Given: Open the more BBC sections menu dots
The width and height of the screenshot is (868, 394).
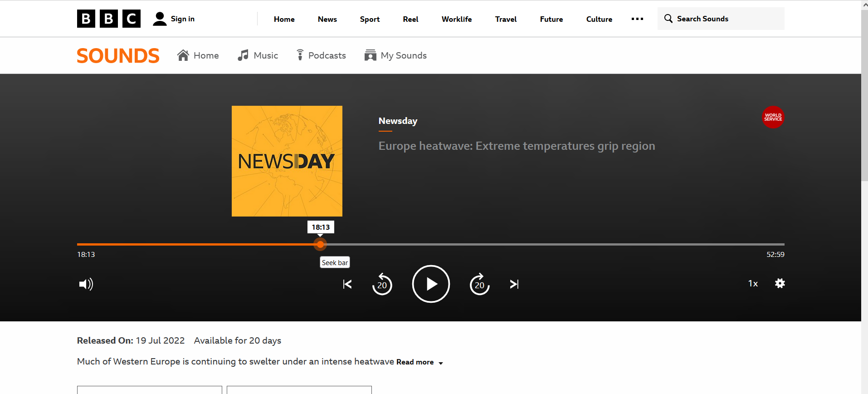Looking at the screenshot, I should pos(637,19).
